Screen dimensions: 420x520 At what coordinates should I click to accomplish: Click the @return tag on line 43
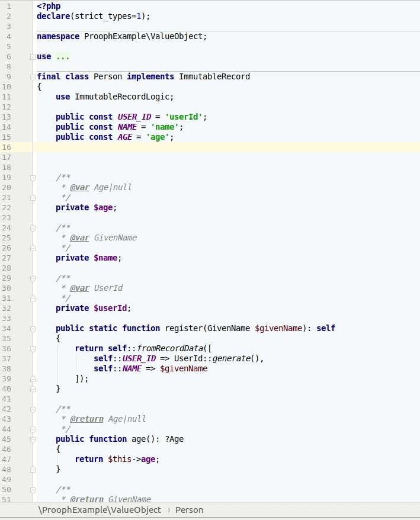click(86, 419)
